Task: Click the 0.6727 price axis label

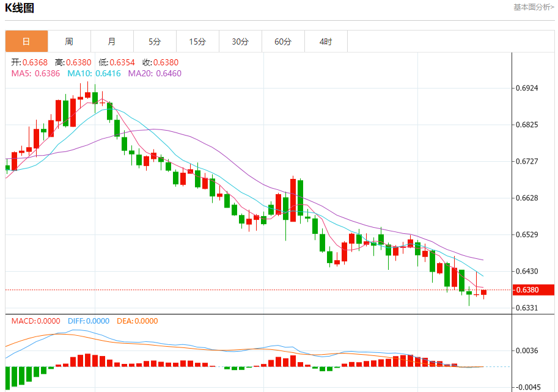Action: pos(527,161)
